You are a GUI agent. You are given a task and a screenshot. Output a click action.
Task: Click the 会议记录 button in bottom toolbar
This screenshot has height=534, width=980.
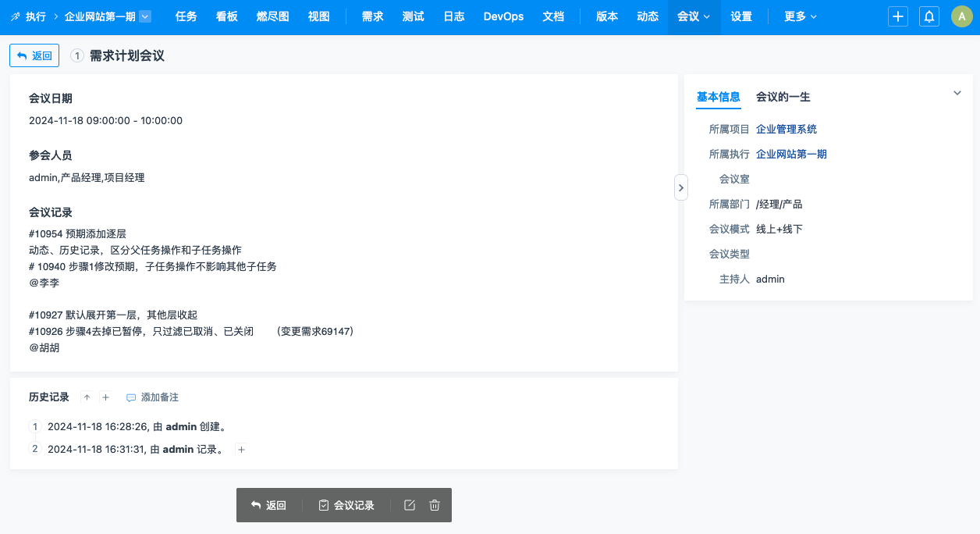click(346, 505)
